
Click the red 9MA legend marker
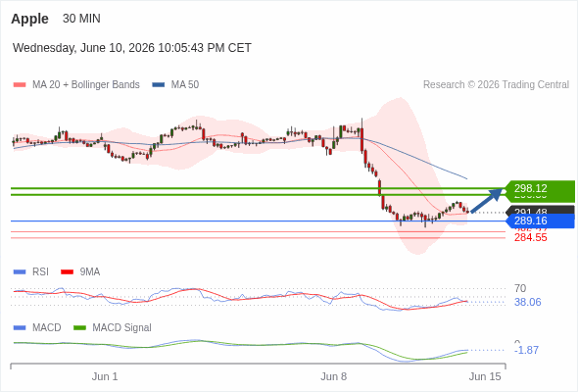click(67, 272)
